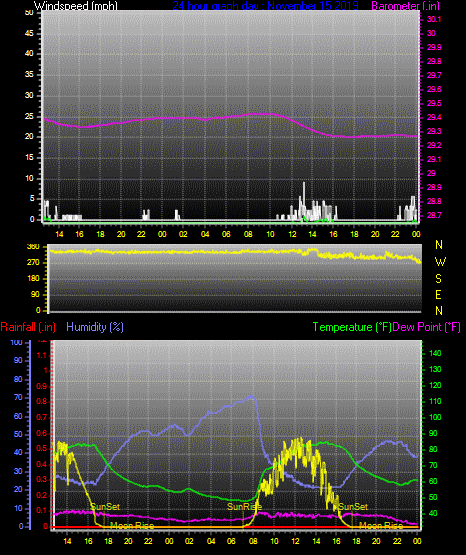Click the blue "Humidity (%)" legend label
466x555 pixels.
(x=95, y=327)
